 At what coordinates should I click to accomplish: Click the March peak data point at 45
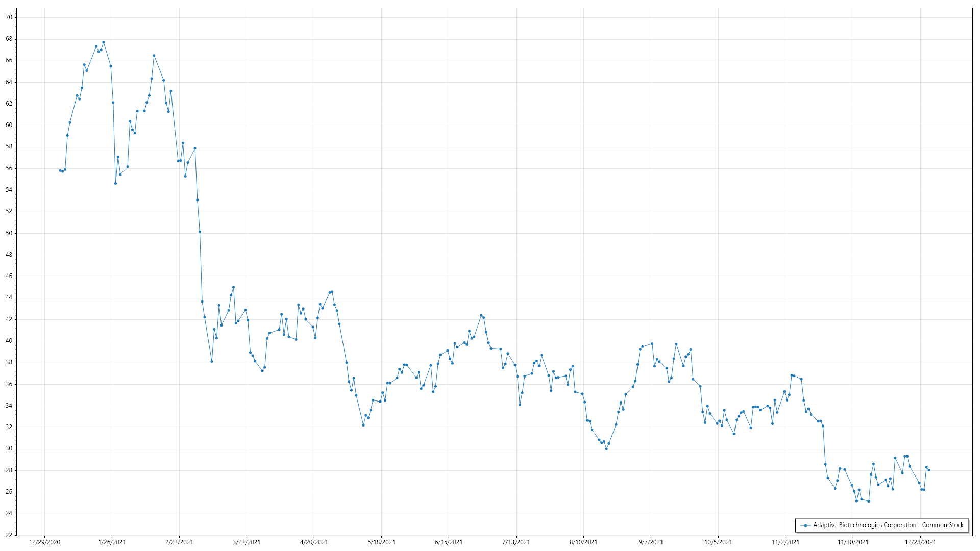(233, 287)
